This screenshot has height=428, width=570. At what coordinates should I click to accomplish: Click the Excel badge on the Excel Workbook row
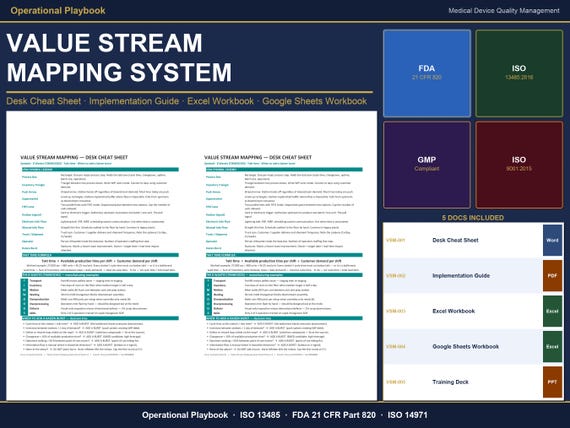552,311
